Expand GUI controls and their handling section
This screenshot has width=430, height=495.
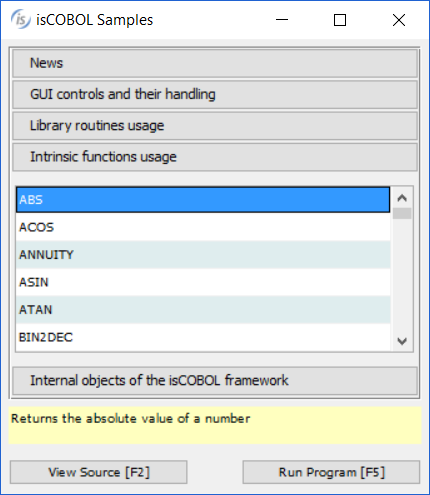pos(215,95)
